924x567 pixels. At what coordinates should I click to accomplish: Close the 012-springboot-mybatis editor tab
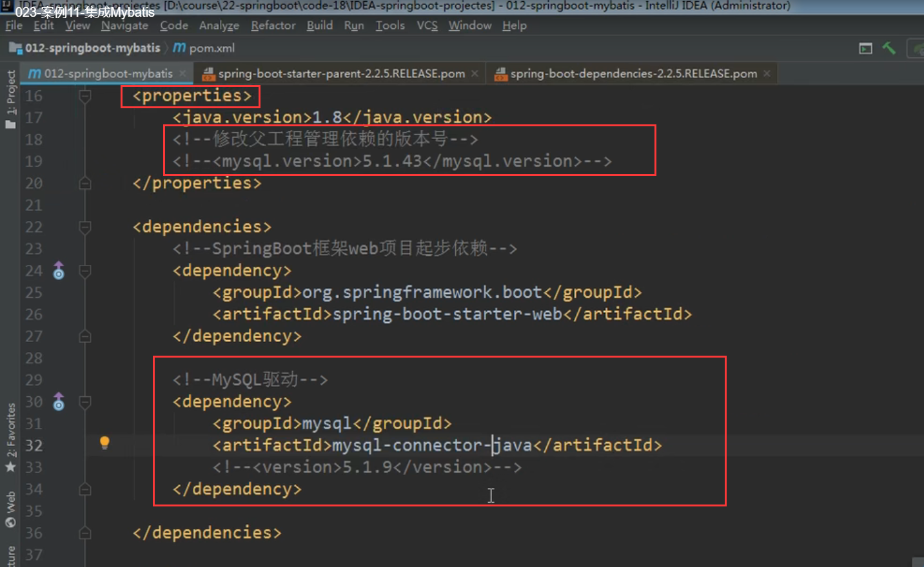point(182,73)
